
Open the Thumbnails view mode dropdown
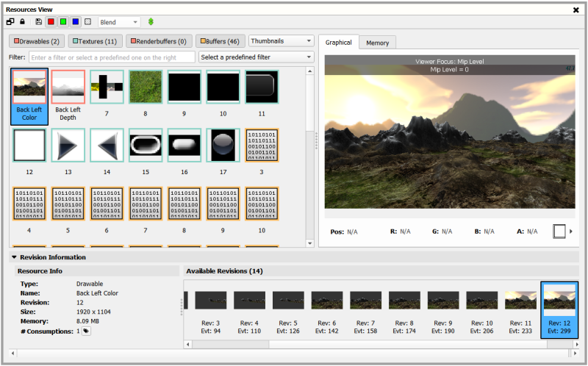pos(281,41)
